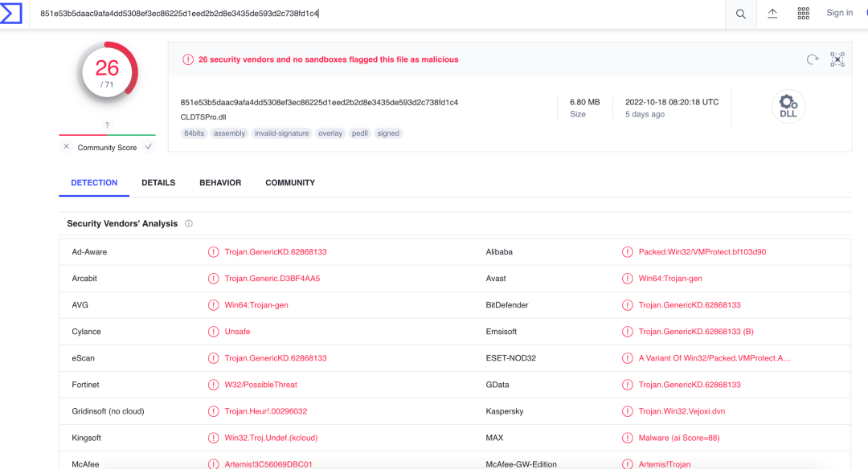Select the DETECTION tab
The width and height of the screenshot is (868, 469).
click(x=94, y=182)
